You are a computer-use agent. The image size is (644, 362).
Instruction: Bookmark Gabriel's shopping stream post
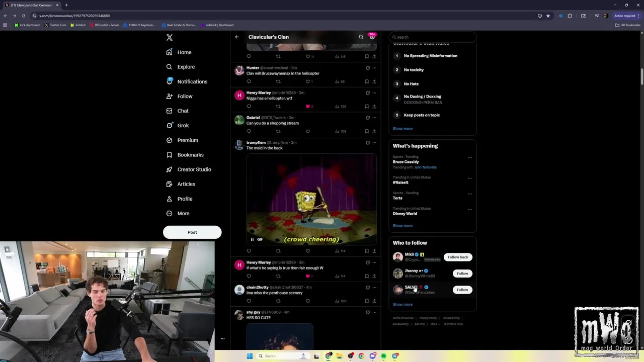point(367,131)
